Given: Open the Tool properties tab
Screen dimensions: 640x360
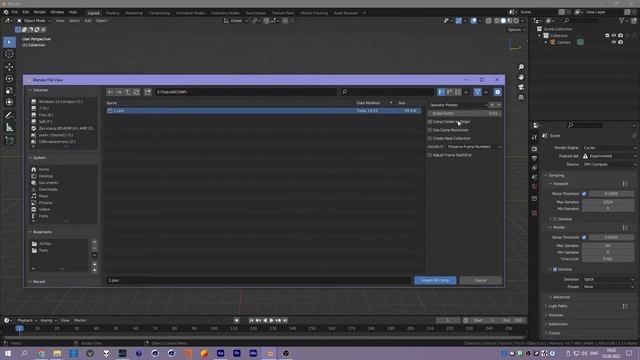Looking at the screenshot, I should 534,138.
